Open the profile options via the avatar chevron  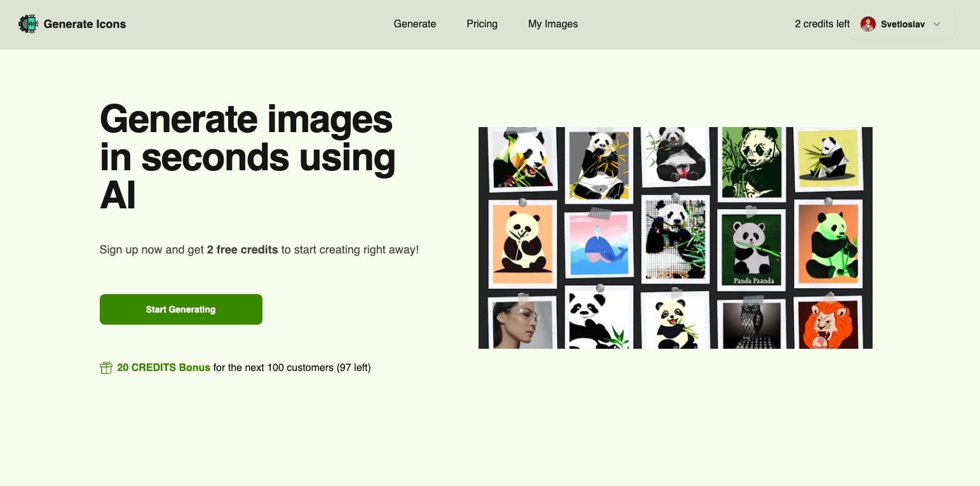coord(937,24)
